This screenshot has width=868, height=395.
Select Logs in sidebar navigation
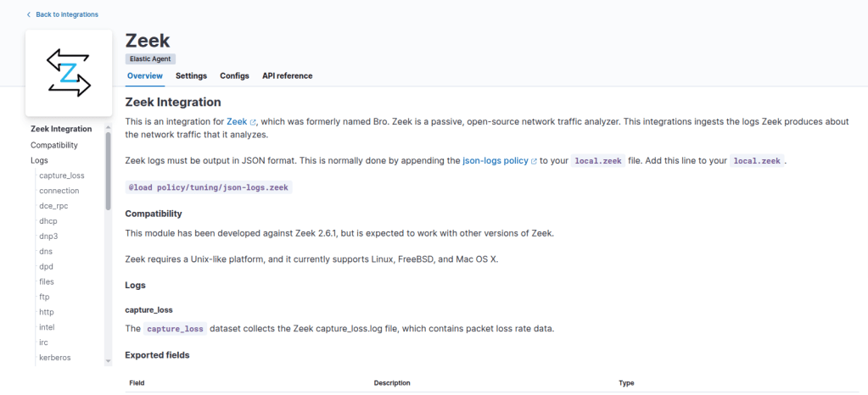pyautogui.click(x=39, y=160)
